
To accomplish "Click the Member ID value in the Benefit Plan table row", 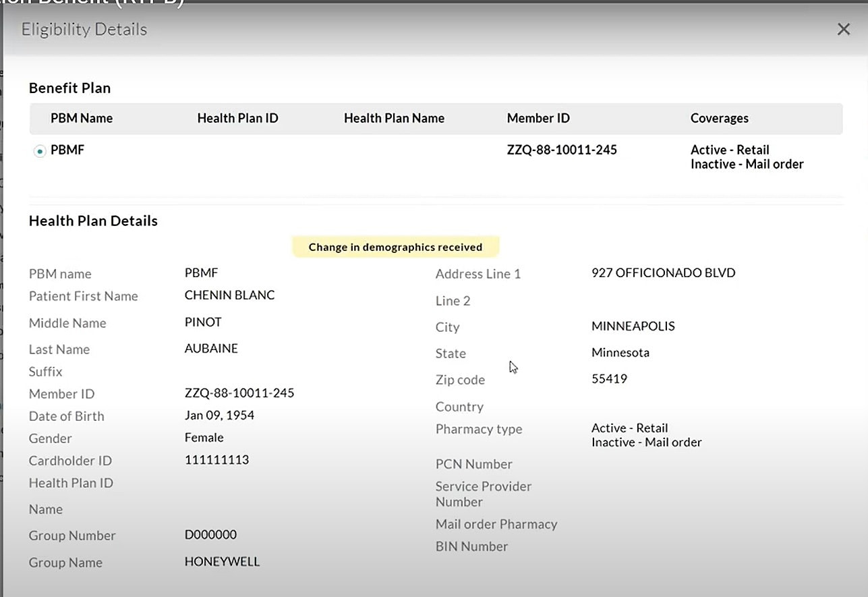I will [561, 150].
